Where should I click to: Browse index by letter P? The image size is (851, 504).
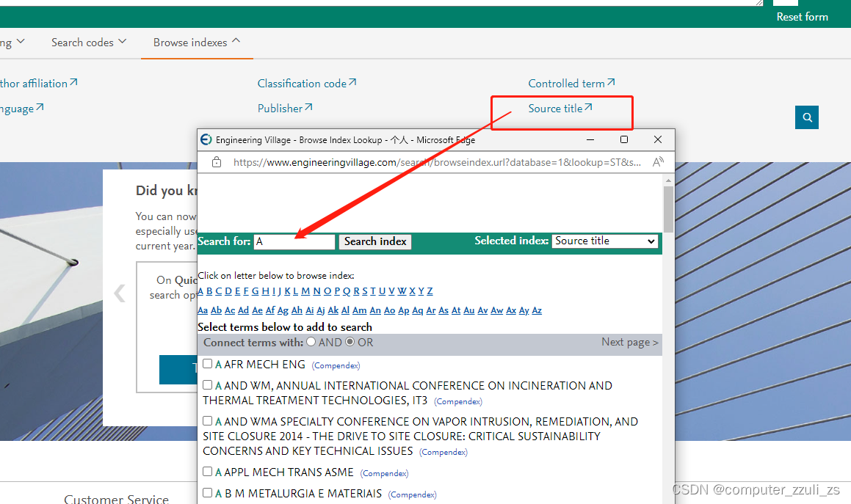click(337, 291)
